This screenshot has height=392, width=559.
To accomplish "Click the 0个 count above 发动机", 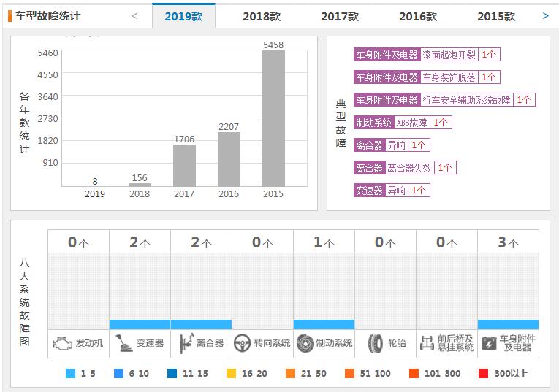I will 78,242.
